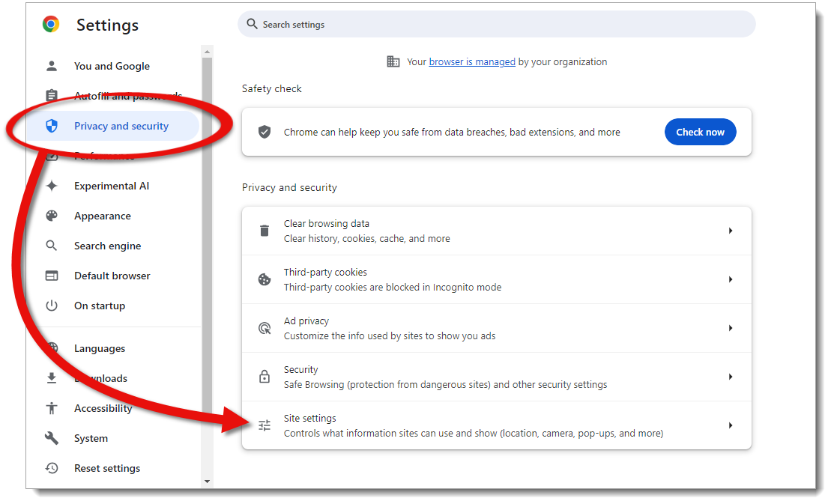Expand the Third-party cookies row arrow
The width and height of the screenshot is (831, 504).
pyautogui.click(x=731, y=279)
